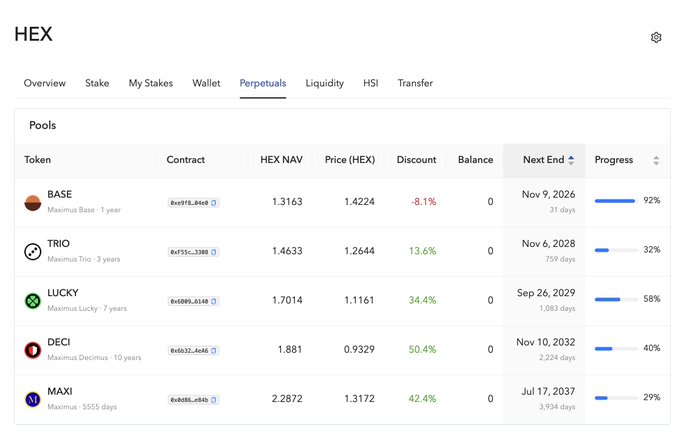Click the LUCKY contract address 0x6B09..6140

(189, 301)
